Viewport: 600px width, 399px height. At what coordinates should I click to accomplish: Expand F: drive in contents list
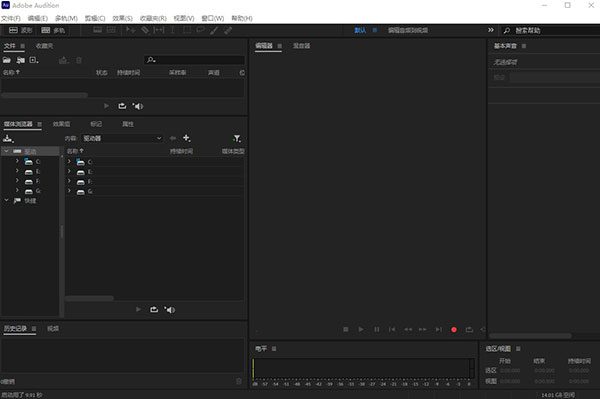(x=69, y=181)
